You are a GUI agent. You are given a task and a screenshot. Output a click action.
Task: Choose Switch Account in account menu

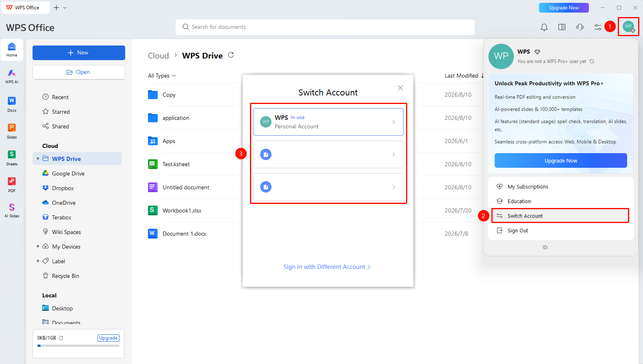(x=560, y=216)
